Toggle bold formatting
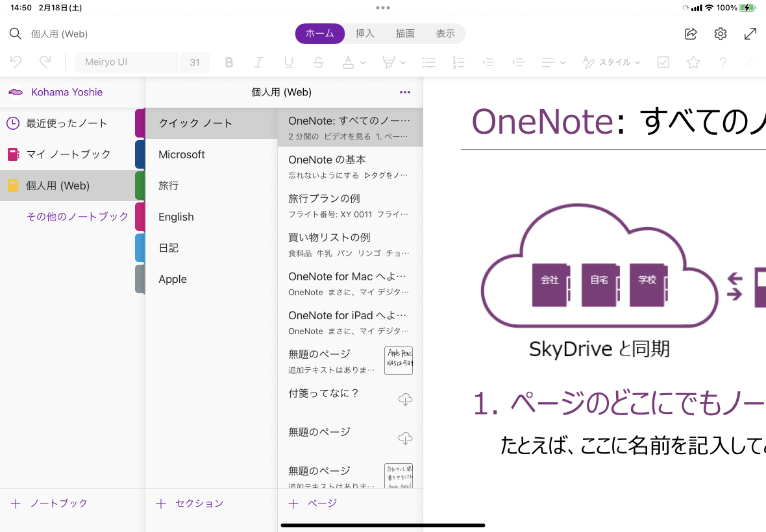Screen dimensions: 766x532 pos(229,62)
